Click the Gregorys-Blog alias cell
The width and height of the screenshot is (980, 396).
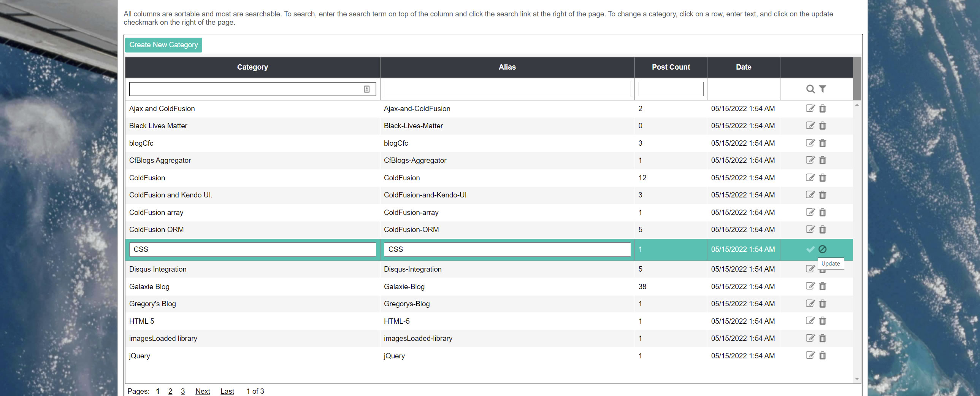[x=507, y=304]
